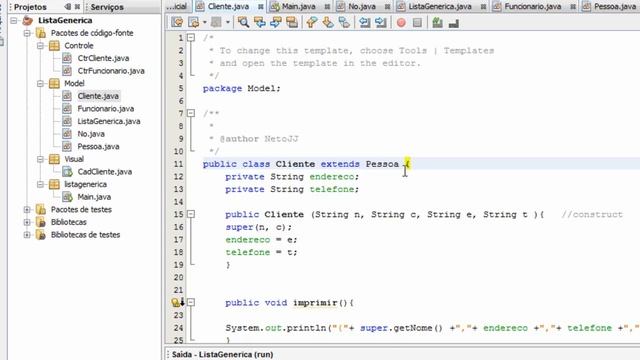Click the Back navigation toolbar icon

pyautogui.click(x=193, y=22)
